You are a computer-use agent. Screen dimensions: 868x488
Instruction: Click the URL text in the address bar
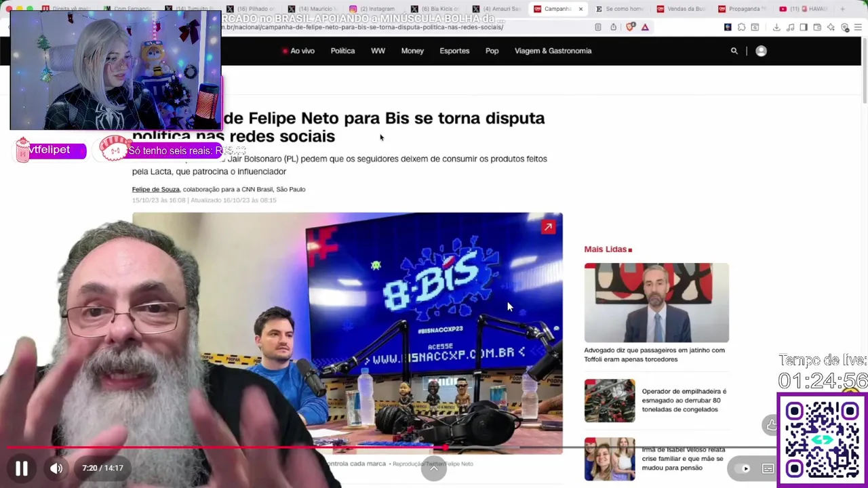[x=363, y=27]
